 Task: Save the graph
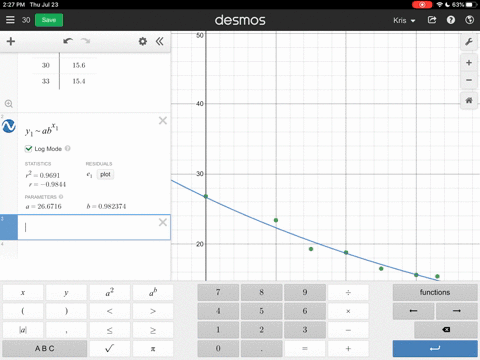(49, 20)
